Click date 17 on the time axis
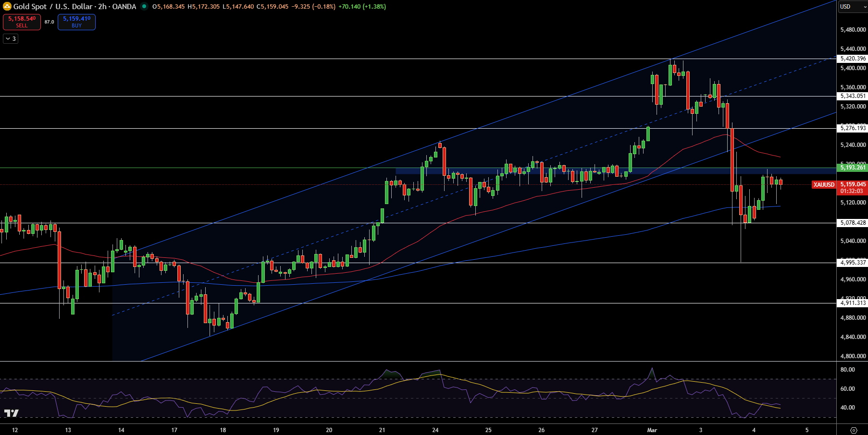This screenshot has height=435, width=868. [174, 430]
